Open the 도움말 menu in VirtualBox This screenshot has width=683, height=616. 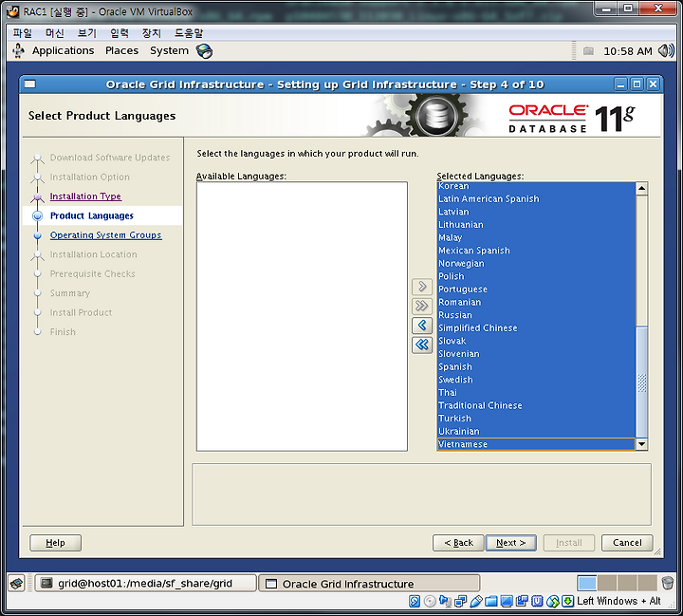pyautogui.click(x=189, y=33)
